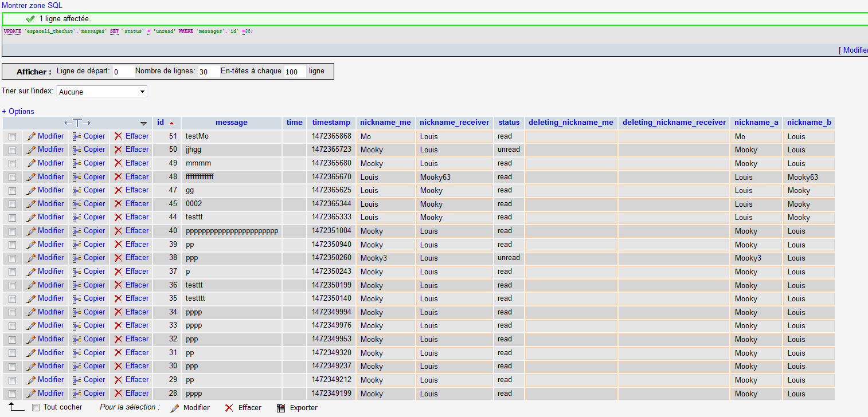The width and height of the screenshot is (868, 417).
Task: Click the red sort arrow beside the id column
Action: click(x=171, y=123)
